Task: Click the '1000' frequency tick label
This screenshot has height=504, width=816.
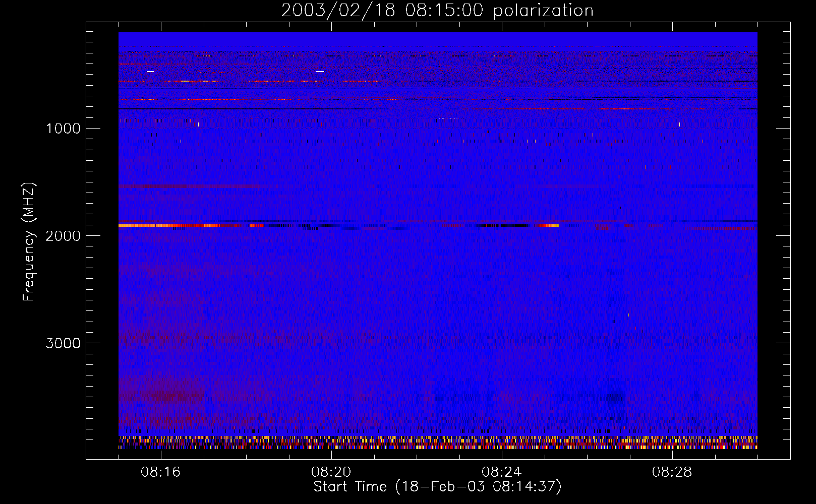Action: coord(63,129)
